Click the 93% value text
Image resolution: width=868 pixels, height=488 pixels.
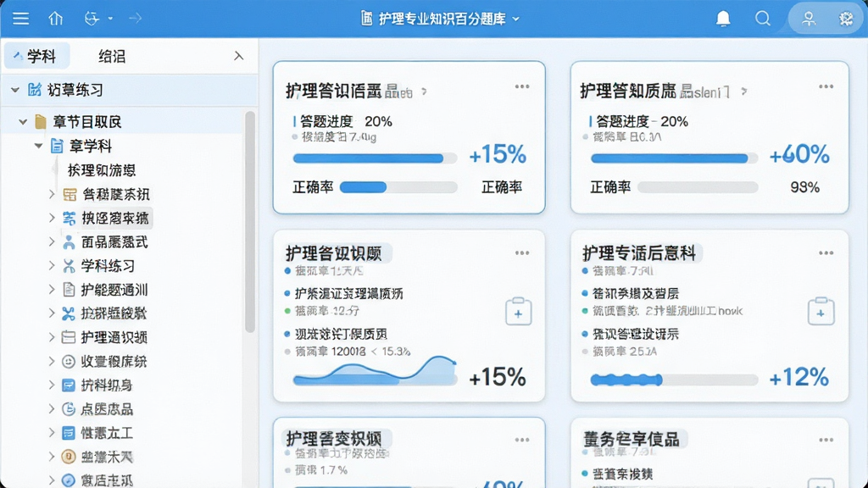pos(805,187)
